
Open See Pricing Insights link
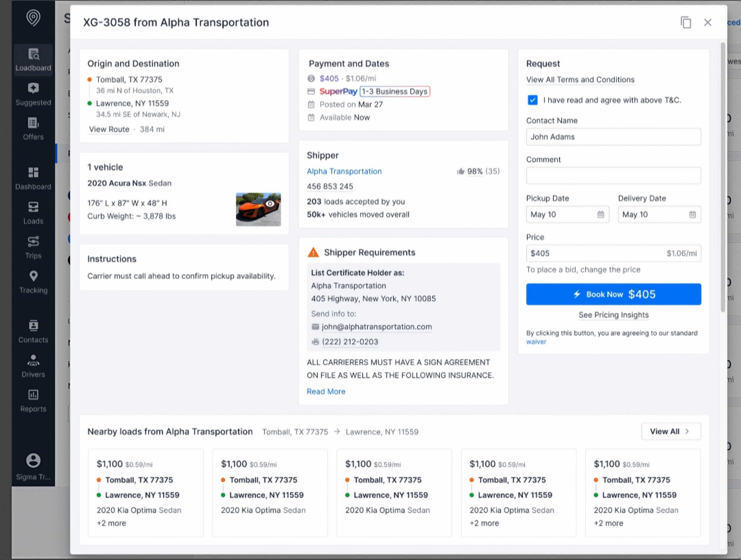tap(613, 315)
